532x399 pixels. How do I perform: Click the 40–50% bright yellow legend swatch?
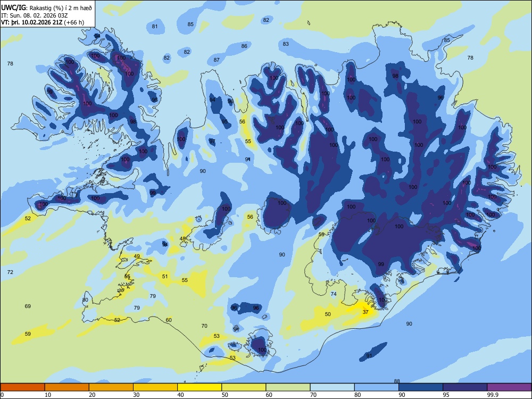click(x=199, y=387)
